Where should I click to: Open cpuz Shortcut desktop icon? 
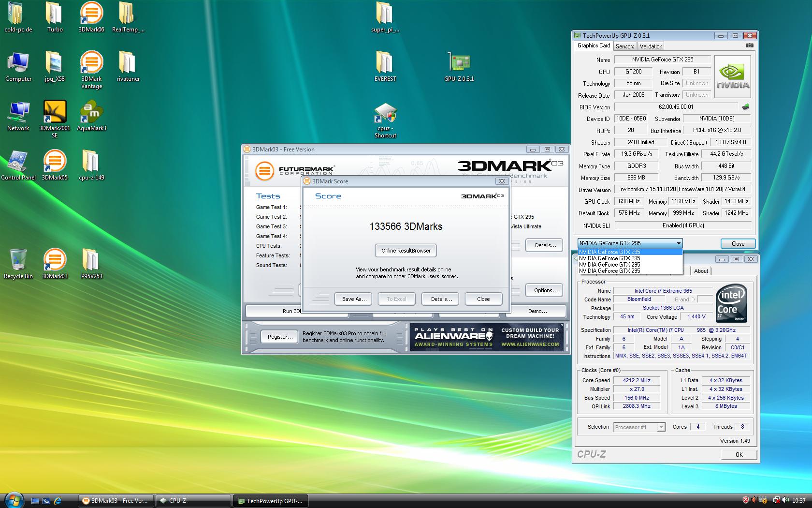(x=385, y=120)
